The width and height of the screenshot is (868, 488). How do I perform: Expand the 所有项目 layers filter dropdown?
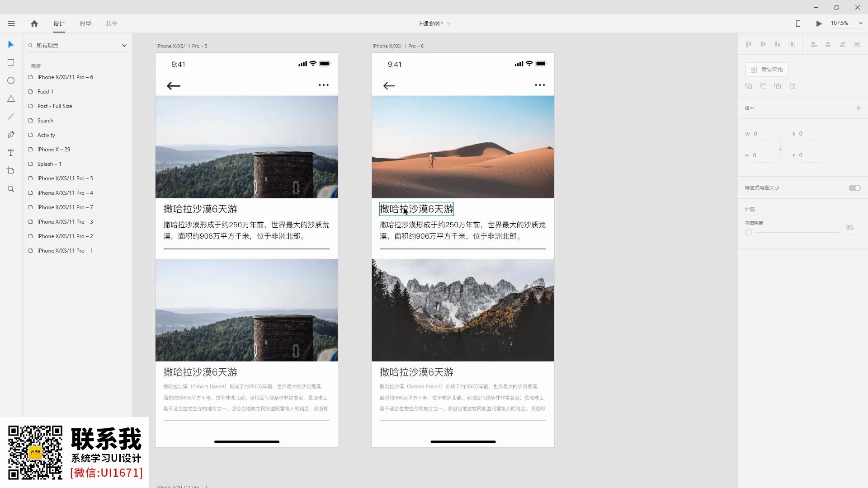pyautogui.click(x=124, y=45)
